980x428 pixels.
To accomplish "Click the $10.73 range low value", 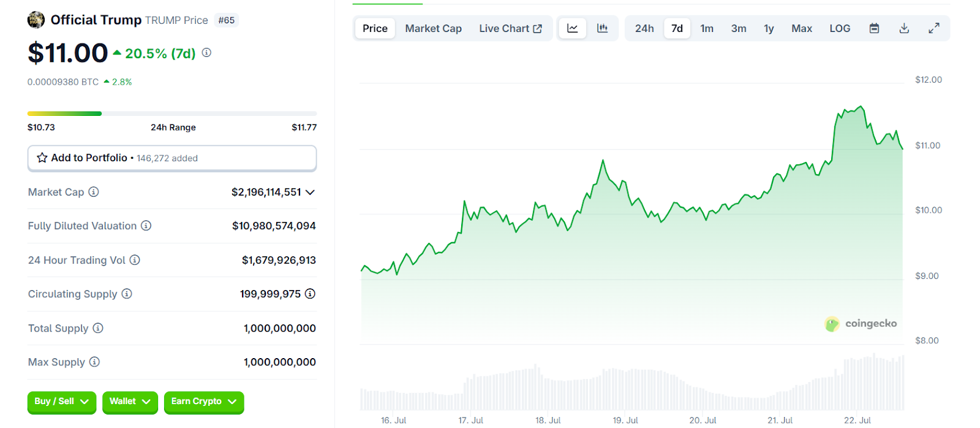I will 41,128.
